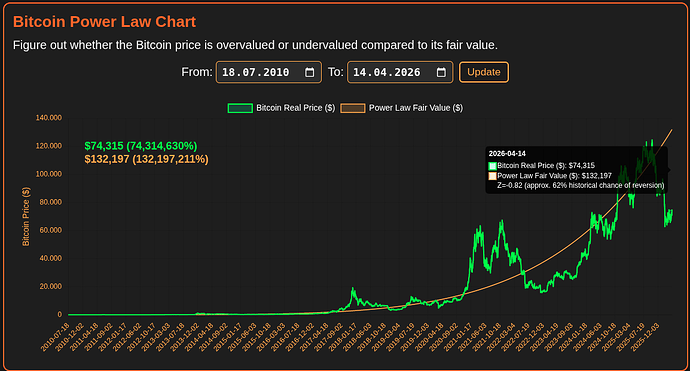Click green price text $74,315 (74,314,630%)
Image resolution: width=690 pixels, height=371 pixels.
pyautogui.click(x=141, y=146)
